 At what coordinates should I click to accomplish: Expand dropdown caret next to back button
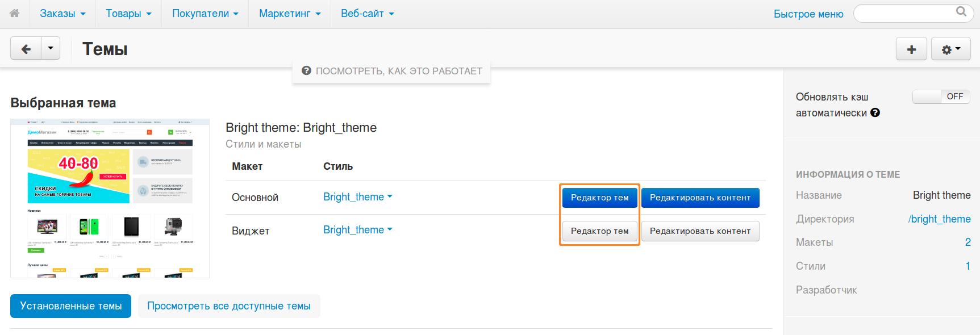(x=51, y=49)
